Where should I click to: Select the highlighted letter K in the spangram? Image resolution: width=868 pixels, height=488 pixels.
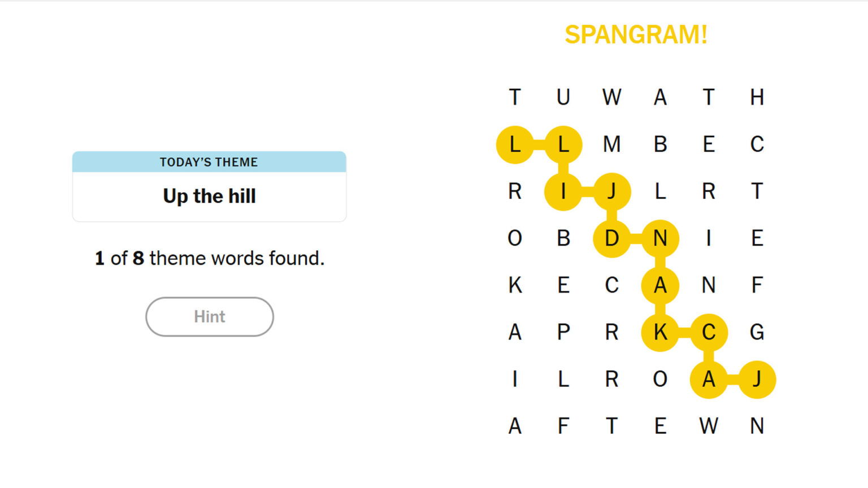point(660,333)
